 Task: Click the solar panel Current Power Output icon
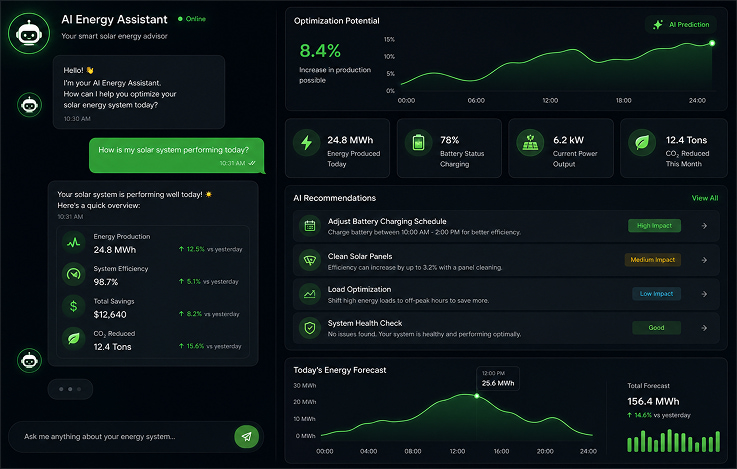pyautogui.click(x=530, y=142)
